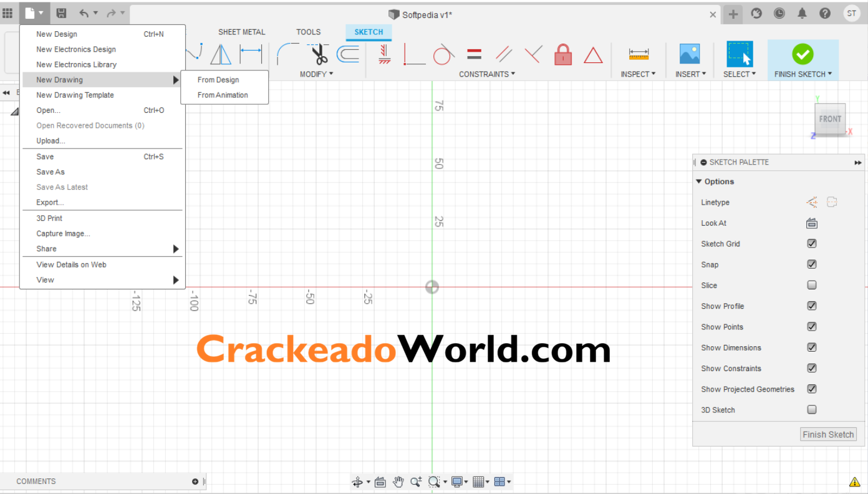Viewport: 868px width, 494px height.
Task: Open the CONSTRAINTS dropdown
Action: [487, 74]
